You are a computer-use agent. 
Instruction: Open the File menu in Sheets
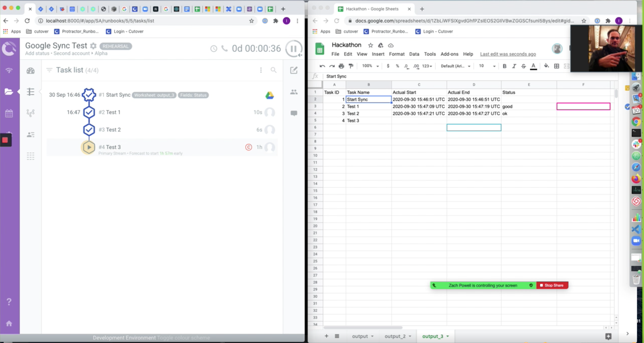pyautogui.click(x=335, y=54)
